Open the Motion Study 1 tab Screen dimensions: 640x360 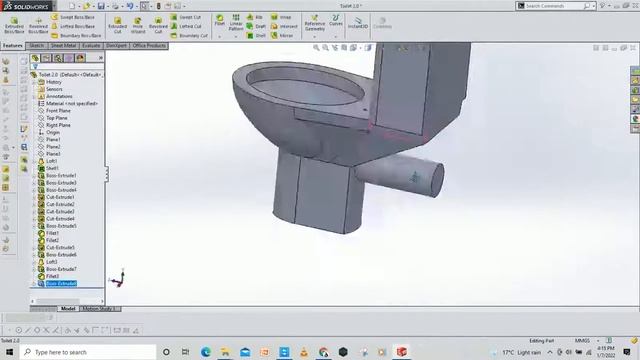100,309
